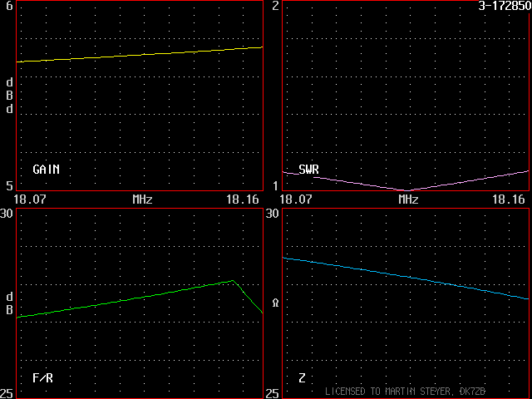Click the SWR plot label

pyautogui.click(x=308, y=170)
